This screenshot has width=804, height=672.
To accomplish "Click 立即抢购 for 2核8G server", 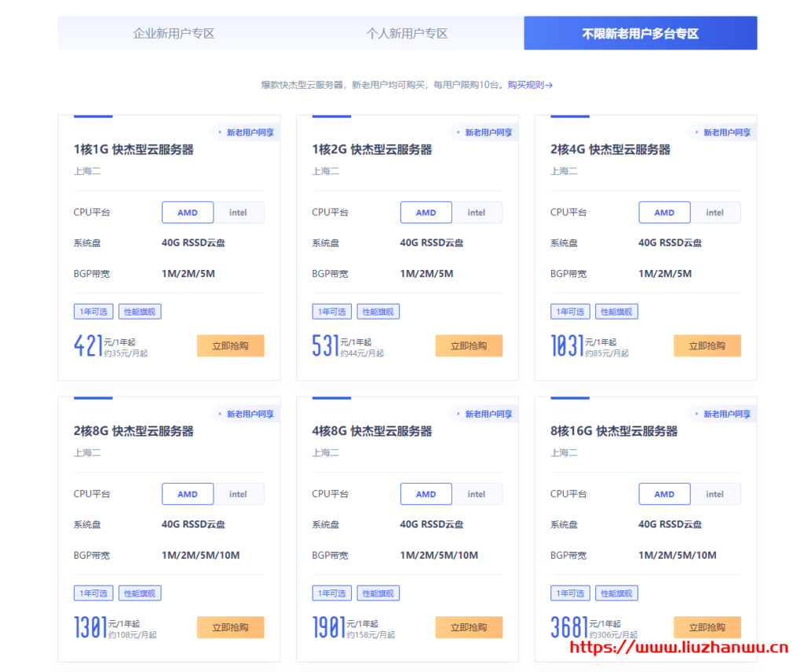I will (231, 627).
